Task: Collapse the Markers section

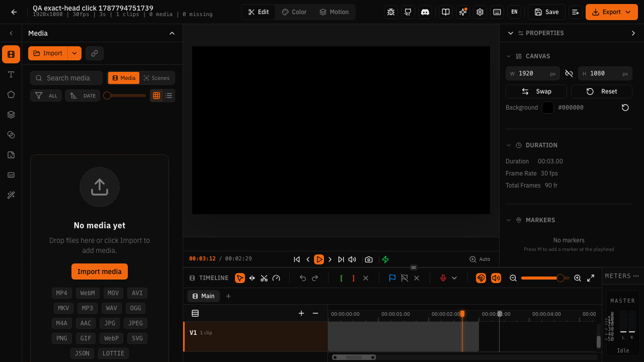Action: coord(509,220)
